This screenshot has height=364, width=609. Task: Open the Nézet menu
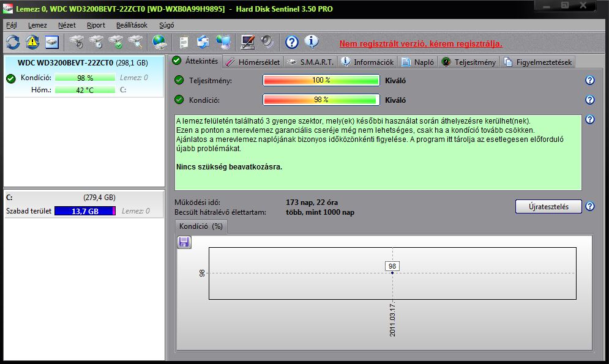(67, 25)
